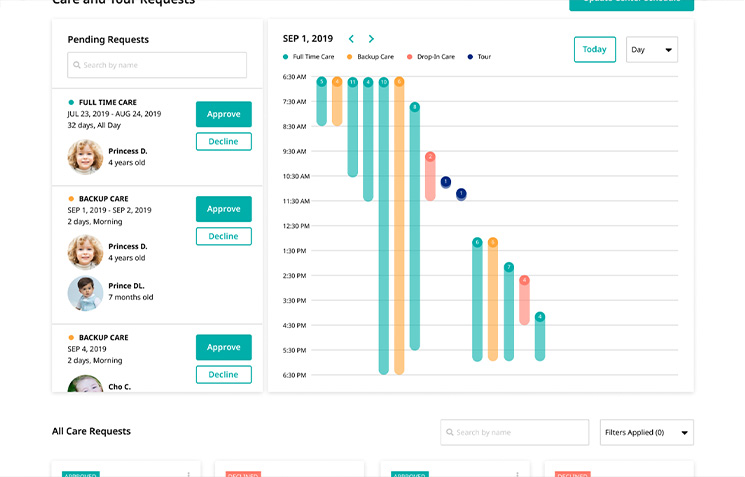
Task: Click the 'Full Time Care' legend label
Action: pos(314,57)
